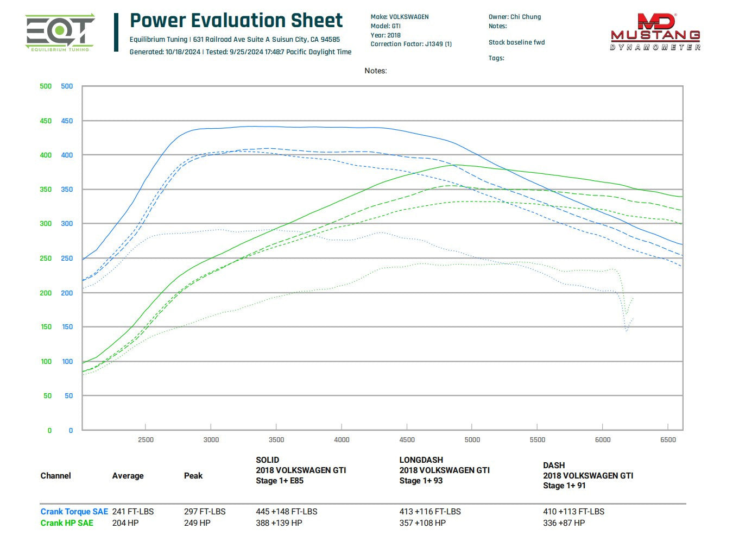Image resolution: width=739 pixels, height=560 pixels.
Task: Click the blue 450 axis label
Action: pyautogui.click(x=67, y=121)
